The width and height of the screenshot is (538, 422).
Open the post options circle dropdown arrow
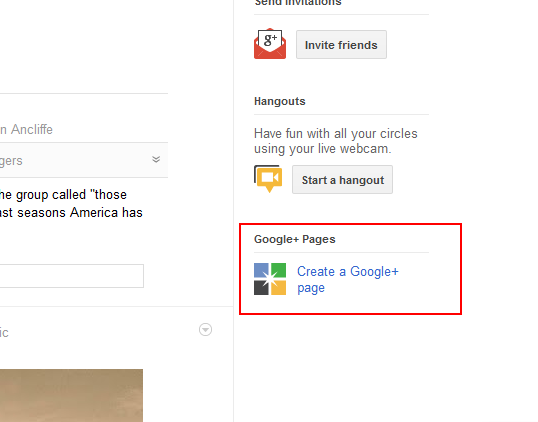point(205,329)
